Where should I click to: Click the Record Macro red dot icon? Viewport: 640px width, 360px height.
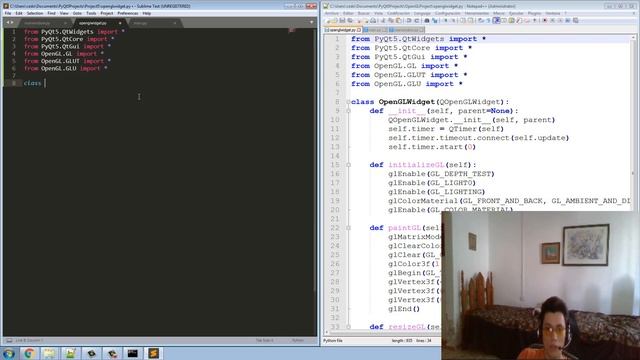tap(544, 20)
